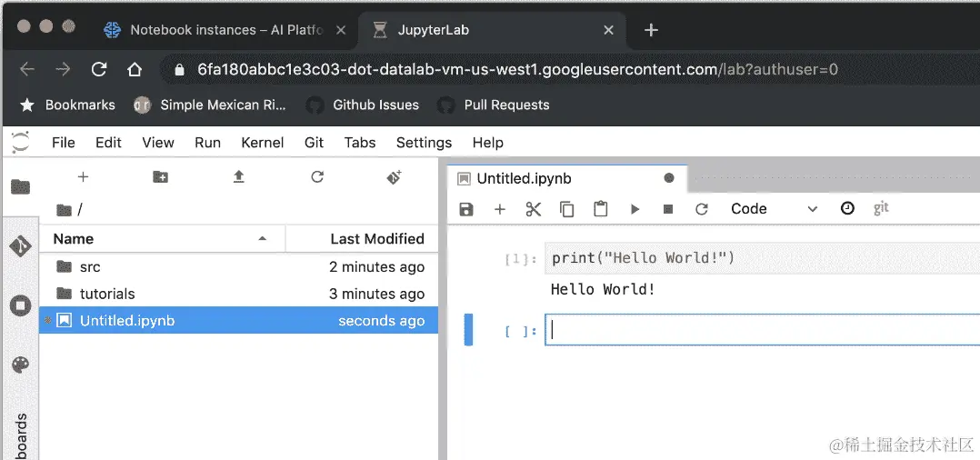The width and height of the screenshot is (980, 460).
Task: Copy the selected cell
Action: [567, 209]
